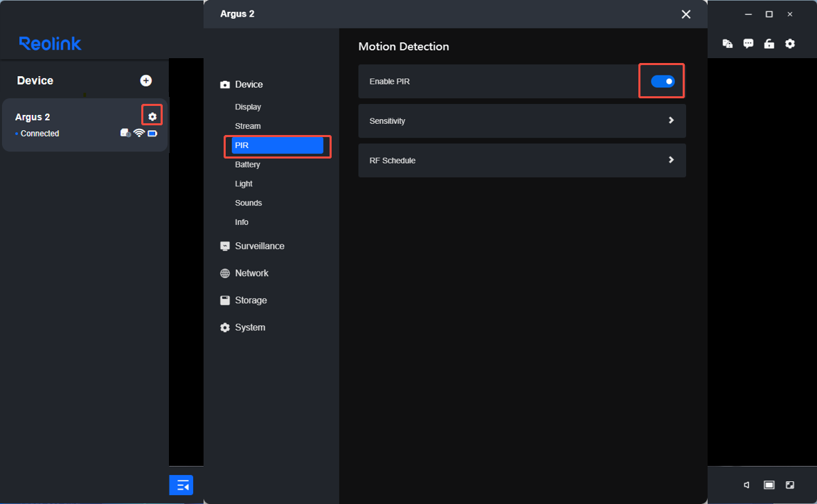Maximize the Reolink window
The height and width of the screenshot is (504, 817).
[769, 14]
